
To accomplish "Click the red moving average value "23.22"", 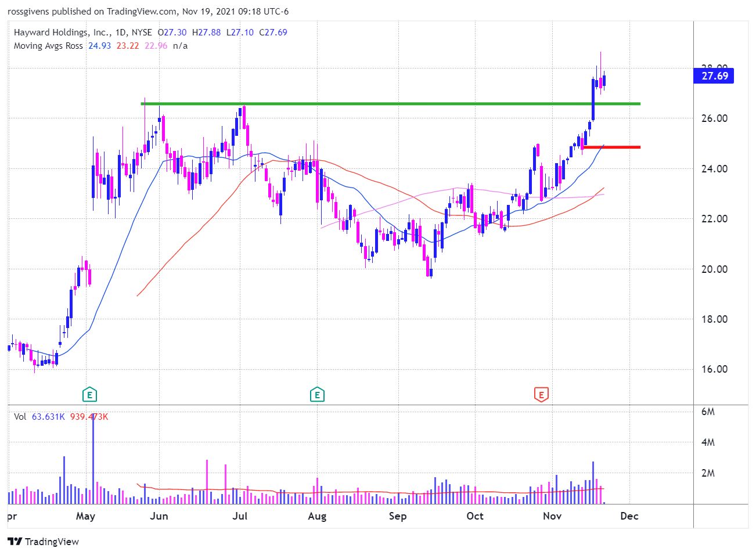I will coord(128,46).
